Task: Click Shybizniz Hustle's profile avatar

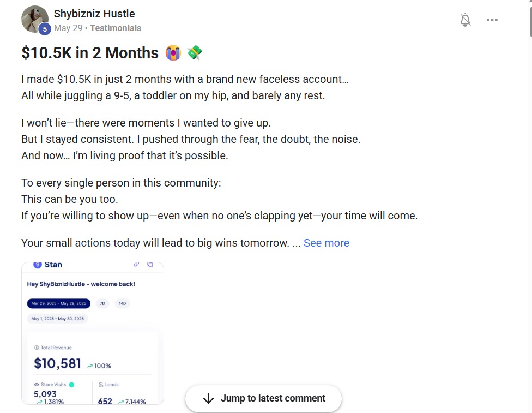Action: coord(34,19)
